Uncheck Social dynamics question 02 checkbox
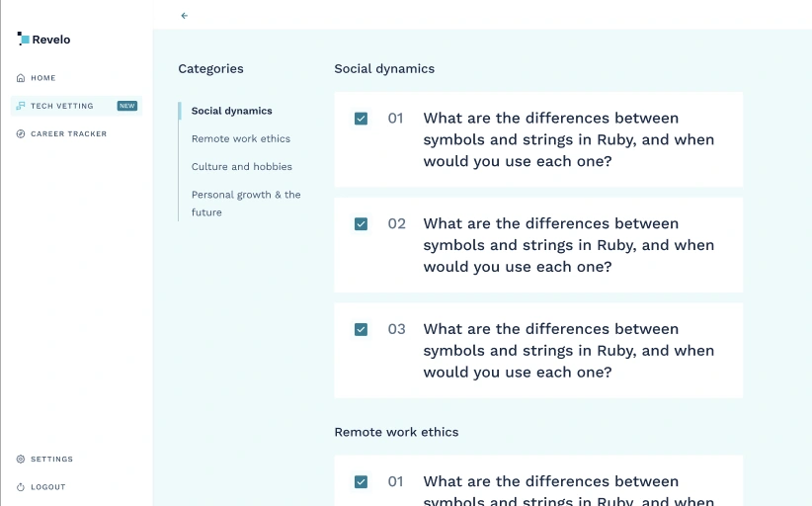 (361, 223)
